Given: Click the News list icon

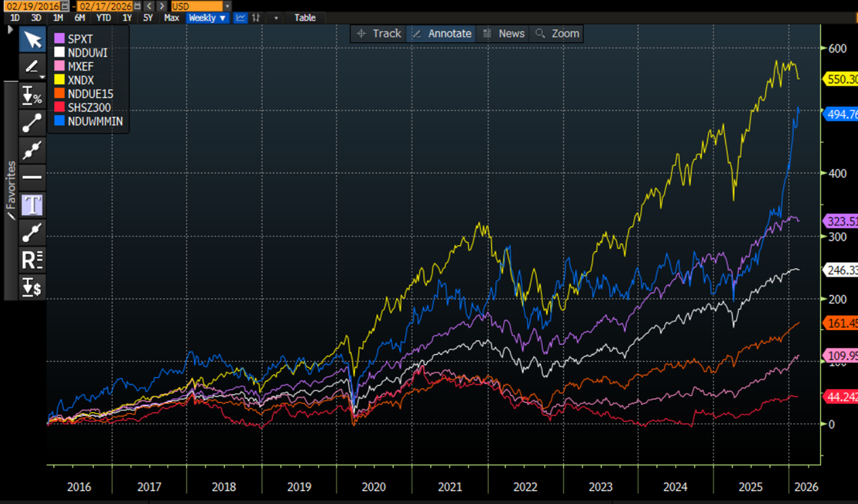Looking at the screenshot, I should click(x=487, y=34).
